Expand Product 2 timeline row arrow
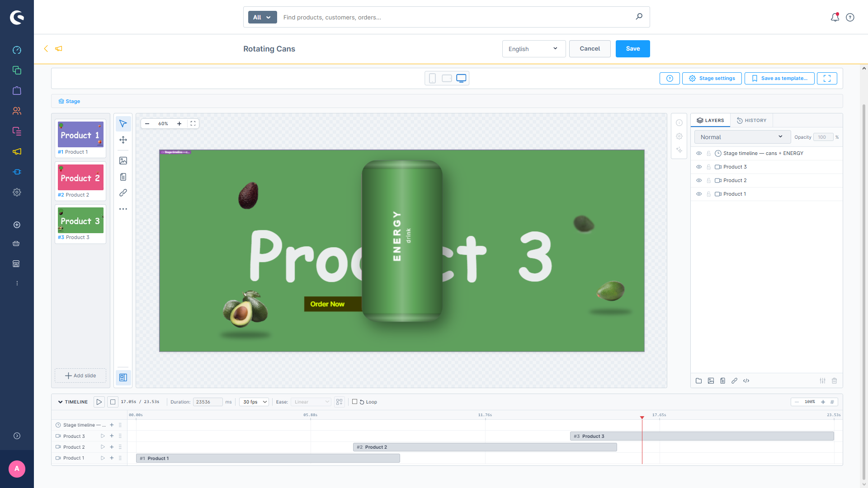 [x=103, y=447]
